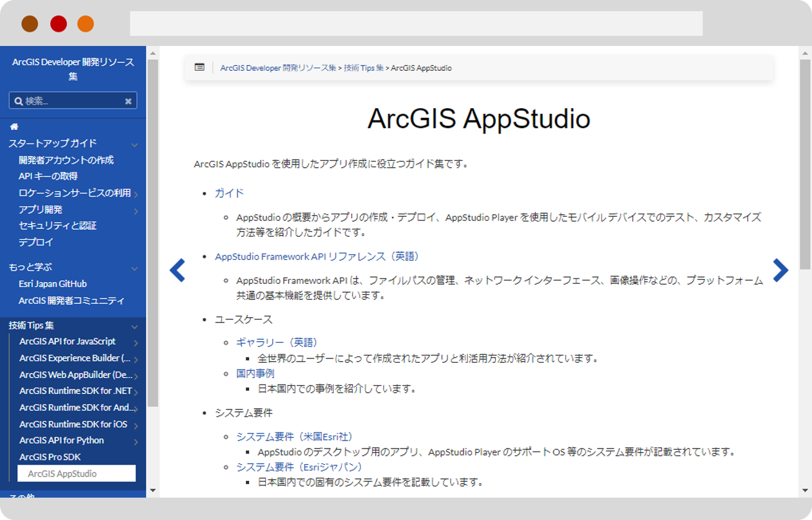Click the ユースケース list item text
The height and width of the screenshot is (520, 812).
[244, 319]
